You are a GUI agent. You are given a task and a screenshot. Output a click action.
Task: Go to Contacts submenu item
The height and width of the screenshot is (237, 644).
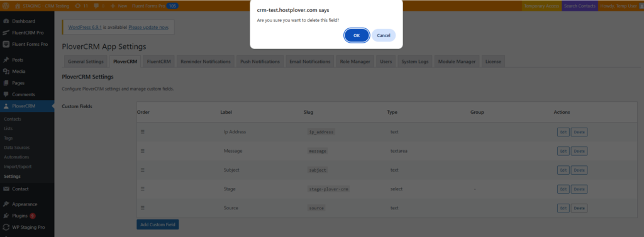[13, 119]
